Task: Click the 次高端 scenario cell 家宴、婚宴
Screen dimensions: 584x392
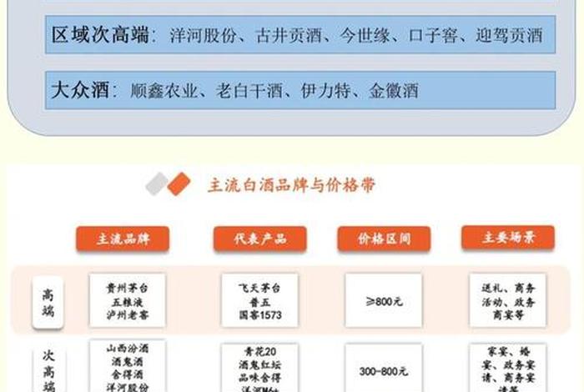Action: point(508,368)
